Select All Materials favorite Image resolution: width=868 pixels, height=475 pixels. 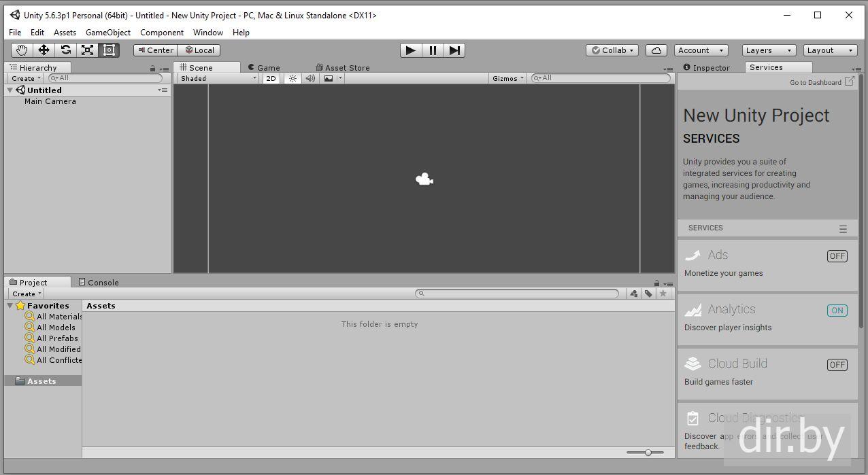tap(54, 317)
